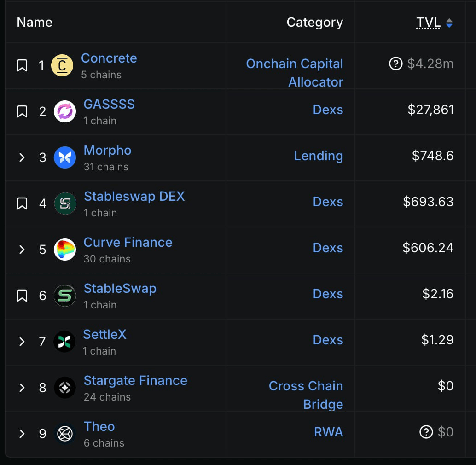The image size is (476, 465).
Task: Click the Concrete protocol logo icon
Action: click(62, 65)
